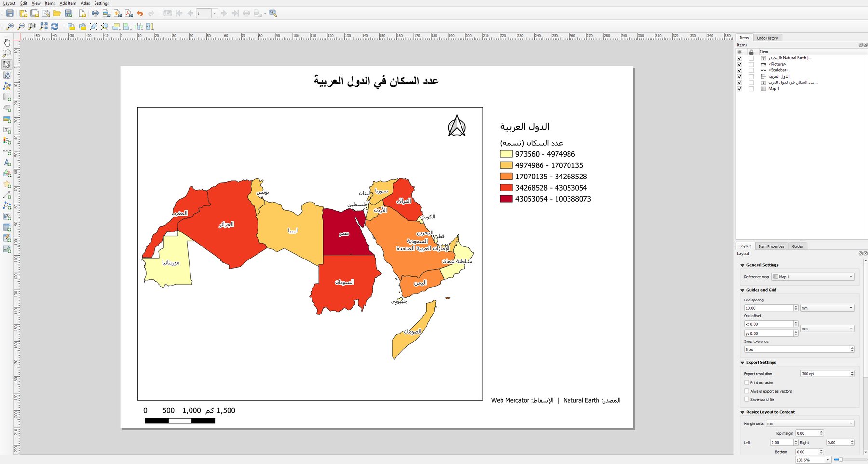This screenshot has width=868, height=464.
Task: Click the Grid spacing value field
Action: click(769, 308)
